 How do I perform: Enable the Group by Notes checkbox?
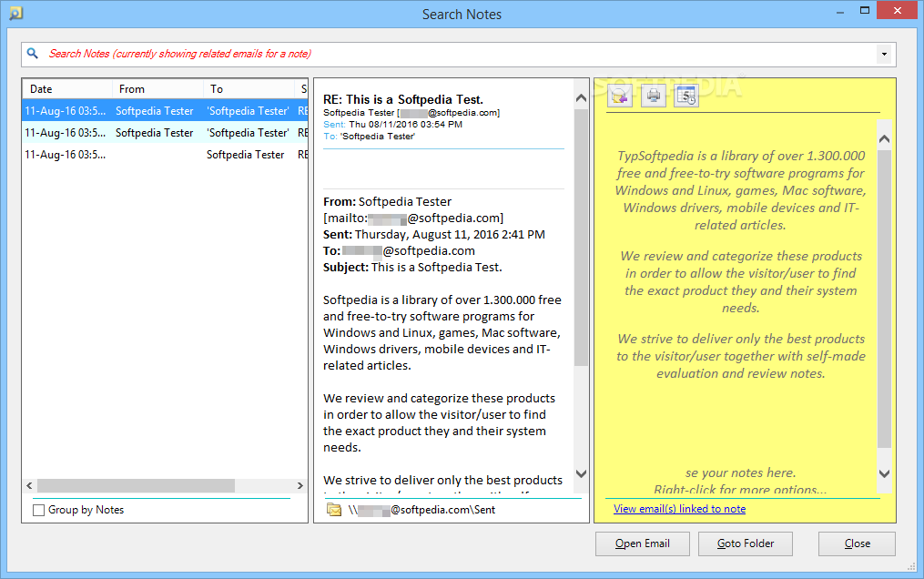[x=39, y=510]
